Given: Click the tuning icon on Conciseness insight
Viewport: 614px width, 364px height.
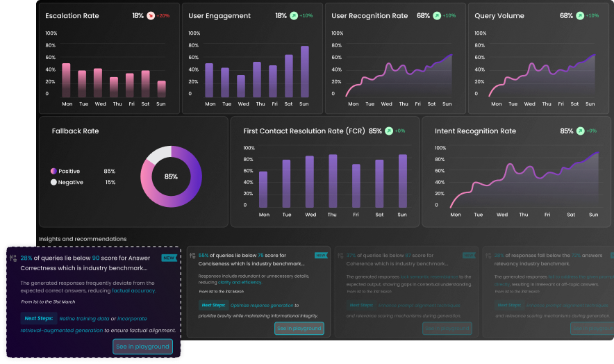Looking at the screenshot, I should [192, 256].
